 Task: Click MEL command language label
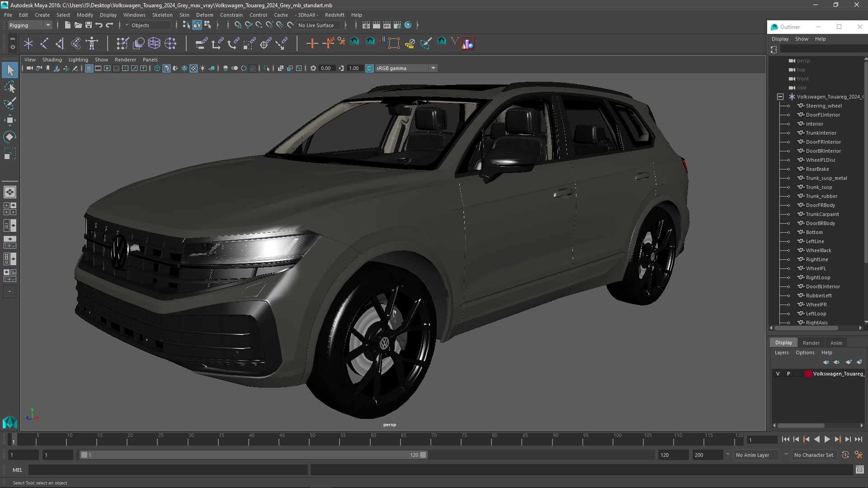tap(17, 470)
